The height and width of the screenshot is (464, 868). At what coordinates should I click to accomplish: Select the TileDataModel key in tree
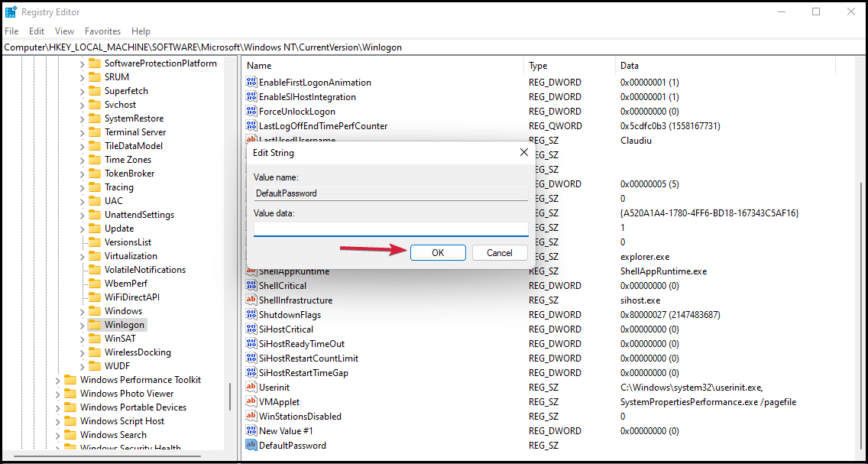tap(134, 146)
